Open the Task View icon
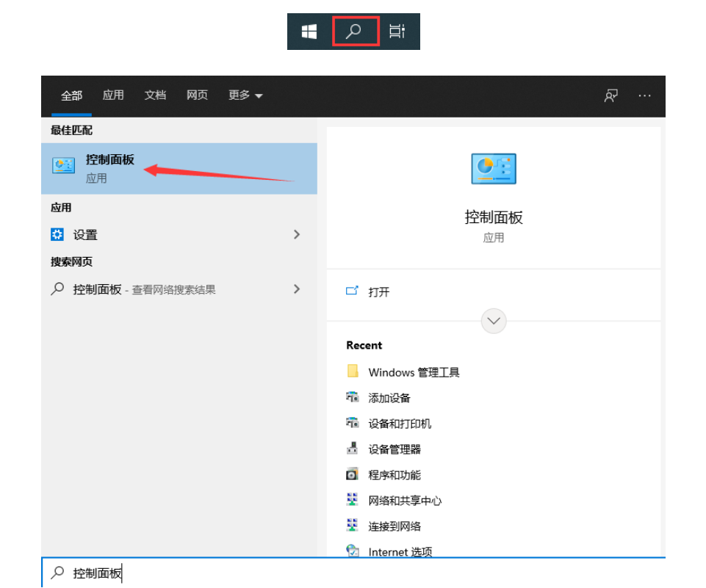The image size is (706, 588). point(397,32)
